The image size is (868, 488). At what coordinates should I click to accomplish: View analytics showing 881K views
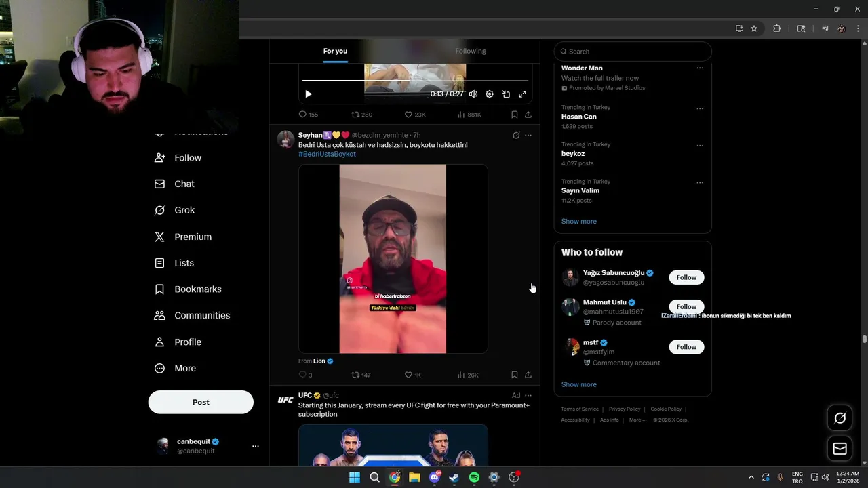pos(469,115)
